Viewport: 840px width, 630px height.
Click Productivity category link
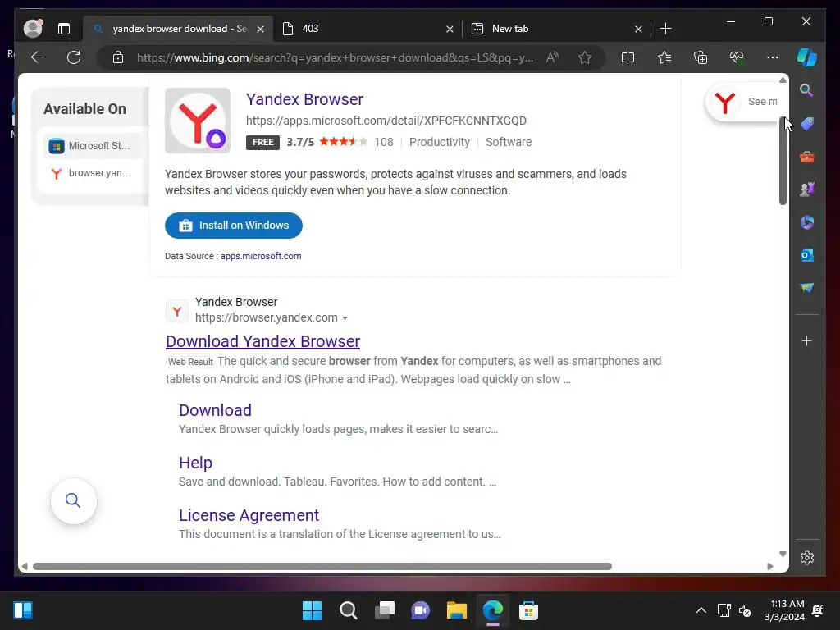tap(440, 142)
